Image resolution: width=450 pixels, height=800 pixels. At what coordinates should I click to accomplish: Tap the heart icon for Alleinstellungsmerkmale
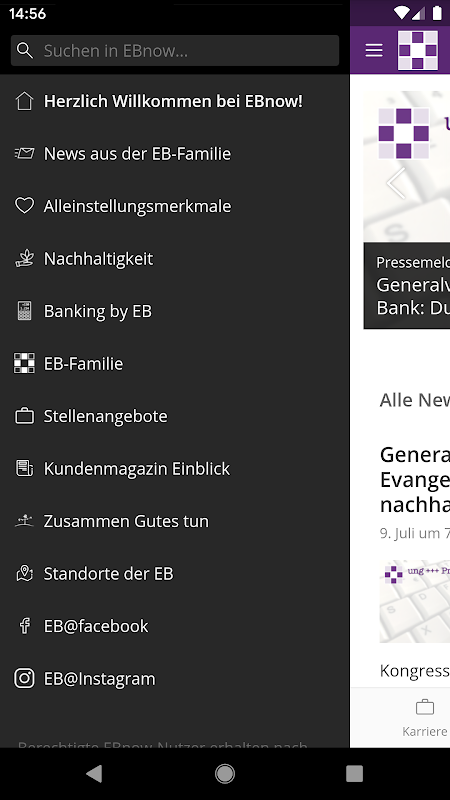[24, 206]
